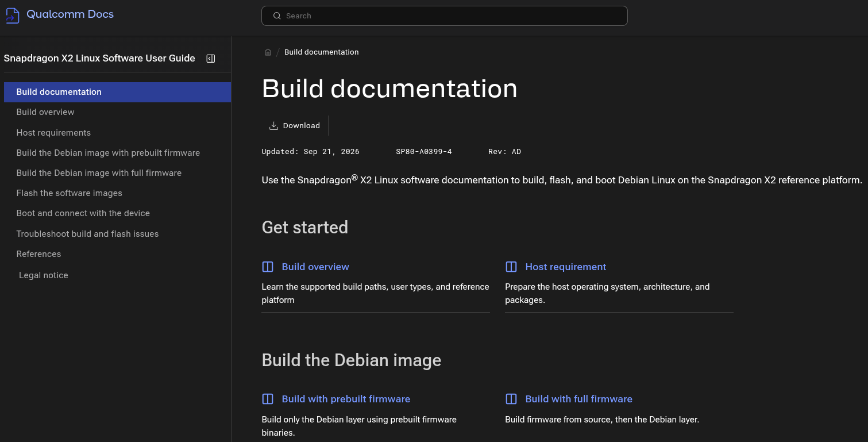Viewport: 868px width, 442px height.
Task: Click the book icon beside Host requirement
Action: [511, 267]
